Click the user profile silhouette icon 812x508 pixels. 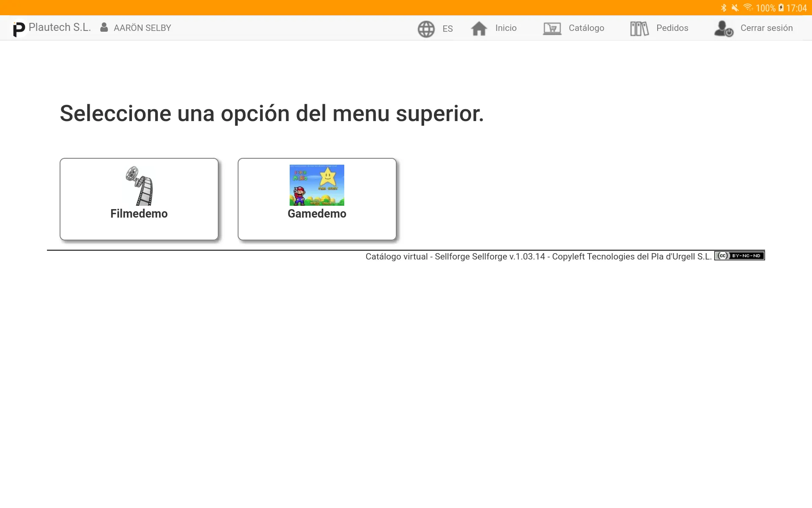(104, 28)
